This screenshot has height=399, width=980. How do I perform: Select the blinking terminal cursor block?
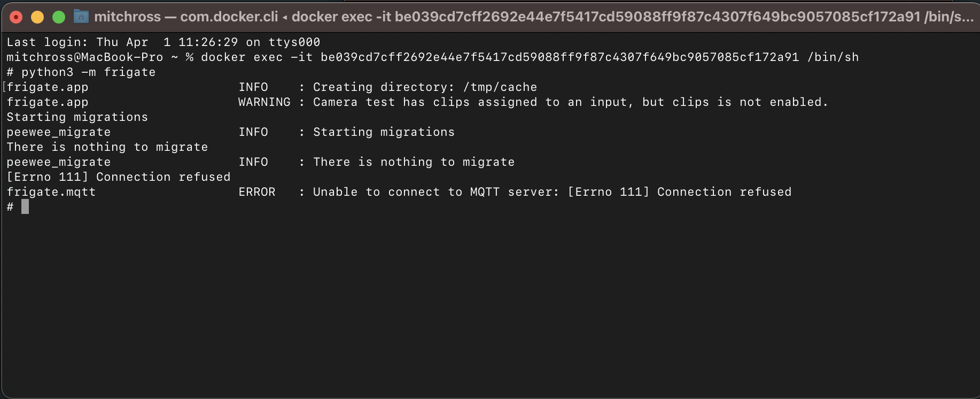tap(25, 207)
